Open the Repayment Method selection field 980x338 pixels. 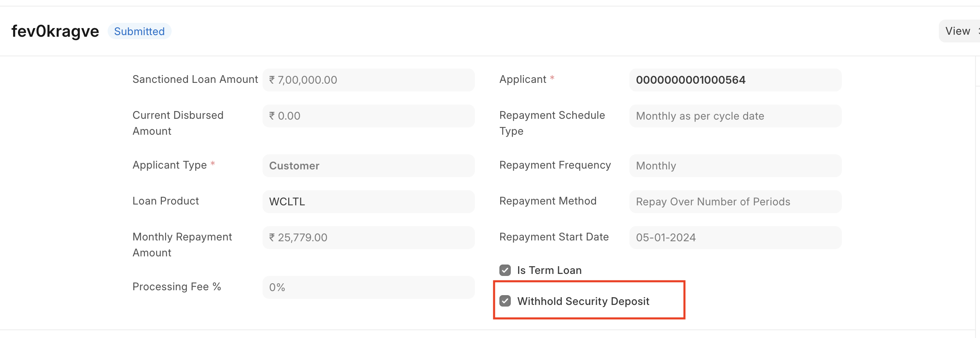pos(735,201)
